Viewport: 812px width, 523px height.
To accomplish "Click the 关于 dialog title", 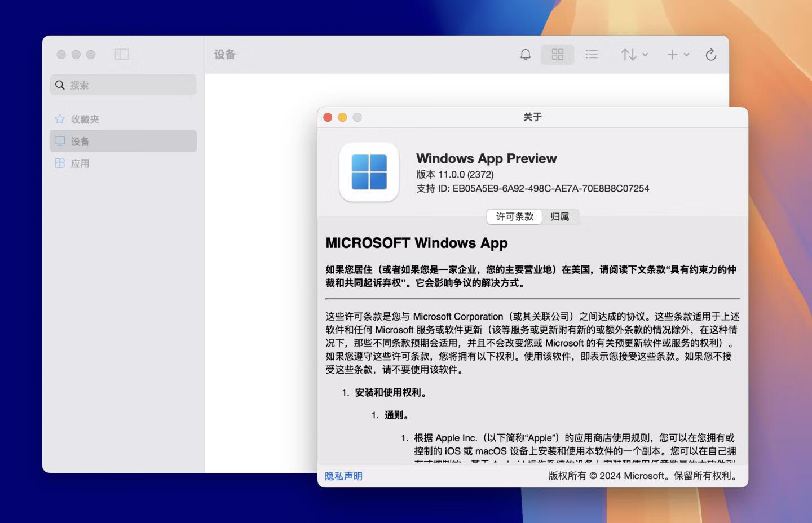I will [532, 117].
